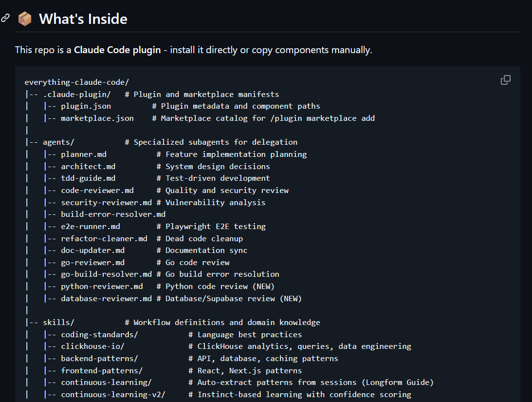This screenshot has height=402, width=532.
Task: Select comment "# Plugin and marketplace manifests"
Action: click(x=202, y=95)
